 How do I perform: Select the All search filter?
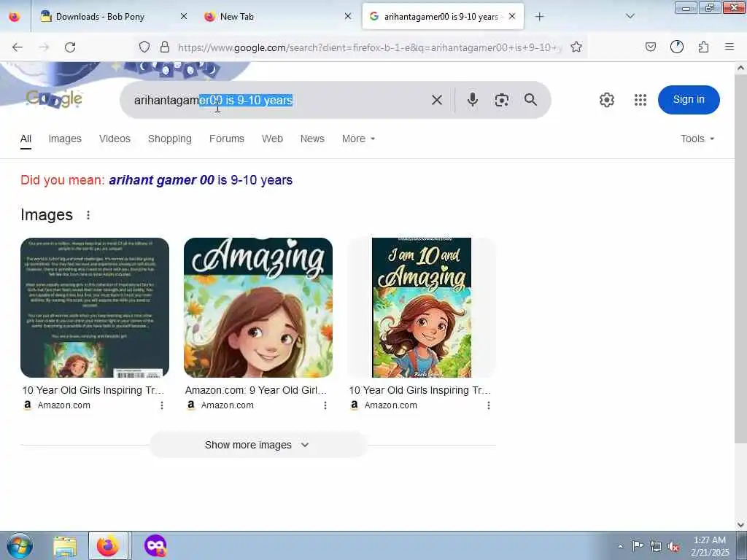[x=26, y=139]
